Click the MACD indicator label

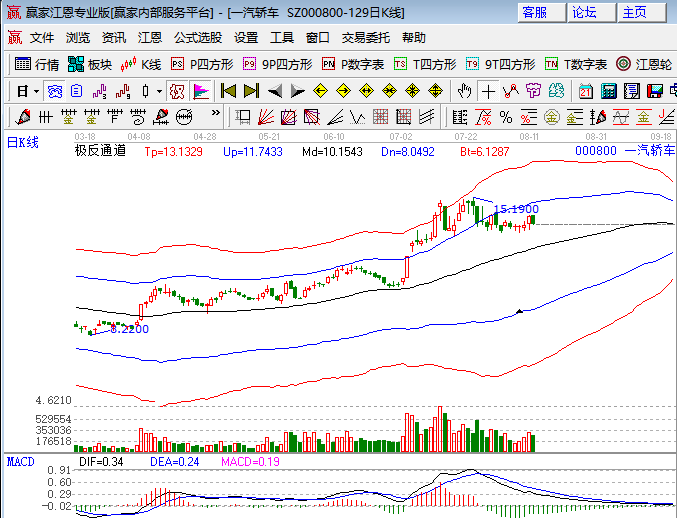tap(20, 462)
